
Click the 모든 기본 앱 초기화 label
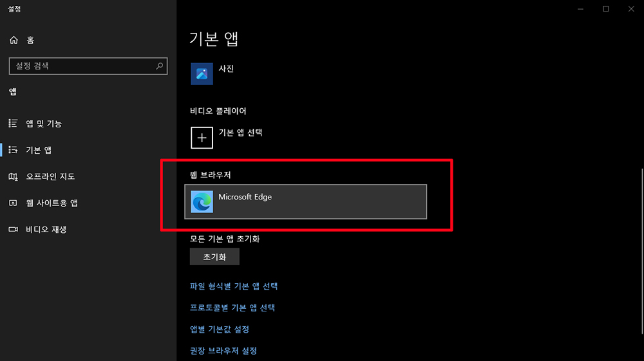pos(225,239)
